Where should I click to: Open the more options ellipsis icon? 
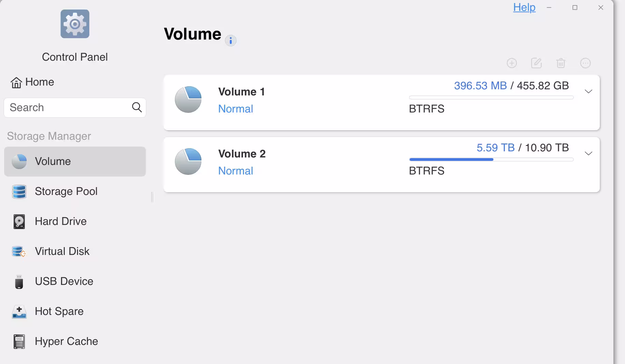(585, 63)
